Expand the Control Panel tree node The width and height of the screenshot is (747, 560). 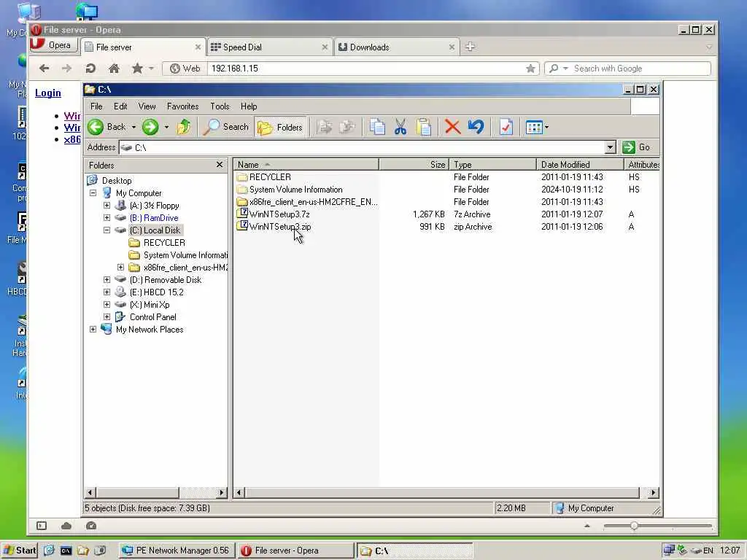point(107,316)
